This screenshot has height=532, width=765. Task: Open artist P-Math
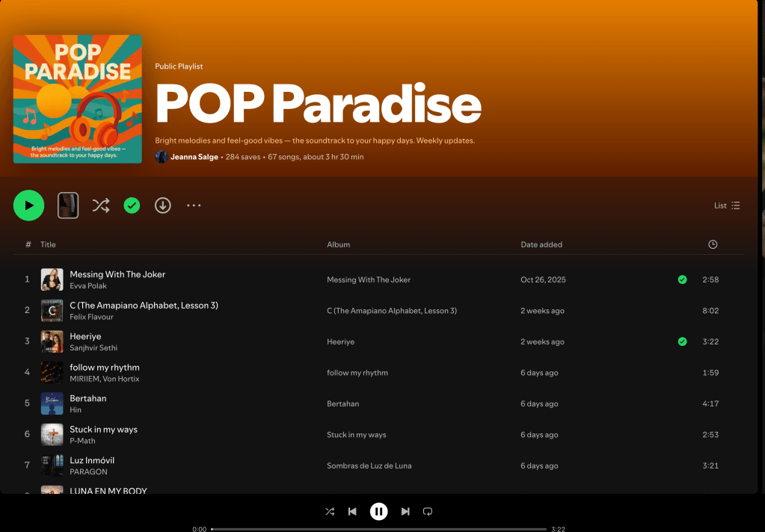click(x=82, y=441)
